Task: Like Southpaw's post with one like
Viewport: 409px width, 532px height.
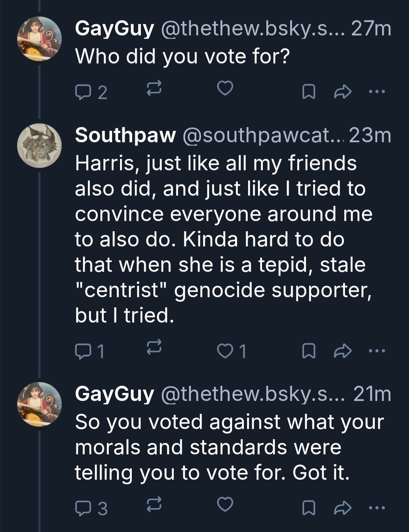Action: click(x=225, y=351)
